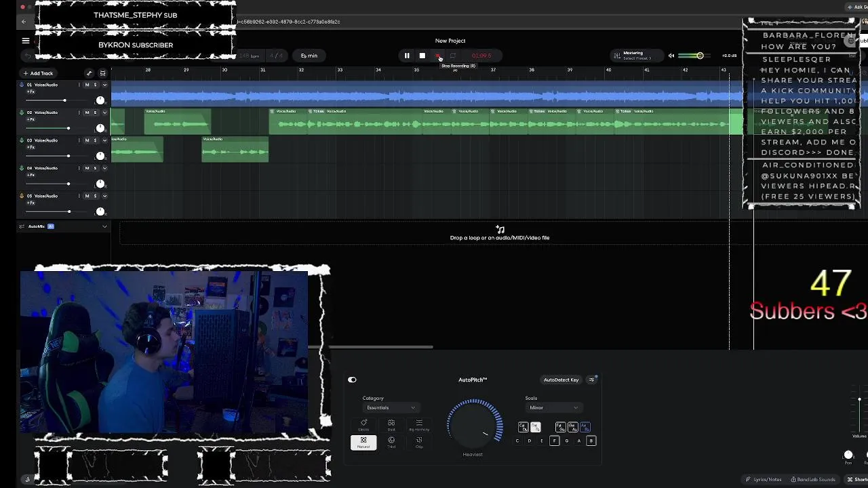Solo track 01 Voice/Audio
Screen dimensions: 868x488
coord(95,85)
